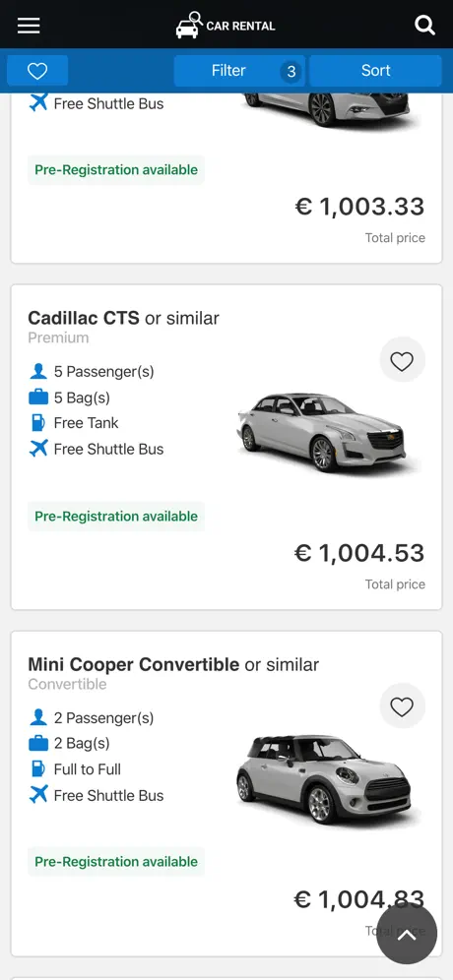Image resolution: width=453 pixels, height=980 pixels.
Task: Open the Cadillac CTS or similar title
Action: (123, 318)
